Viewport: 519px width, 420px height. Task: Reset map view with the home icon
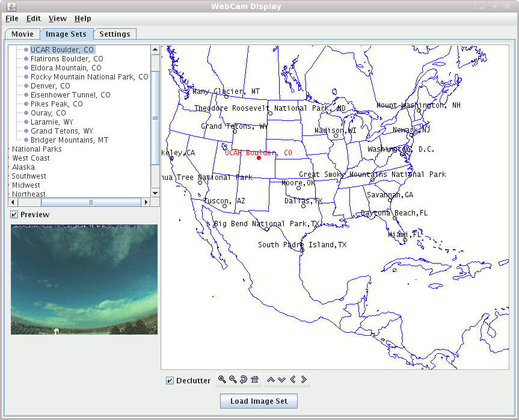[x=254, y=380]
